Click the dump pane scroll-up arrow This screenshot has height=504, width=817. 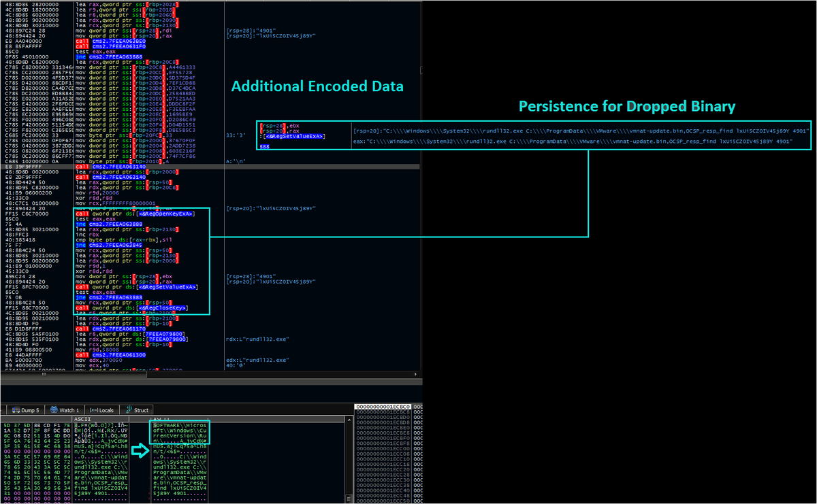tap(350, 419)
